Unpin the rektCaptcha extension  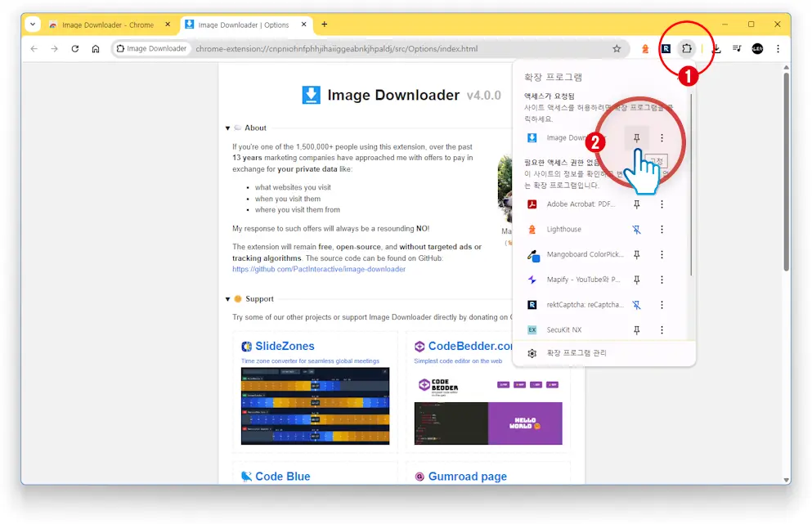[x=636, y=305]
